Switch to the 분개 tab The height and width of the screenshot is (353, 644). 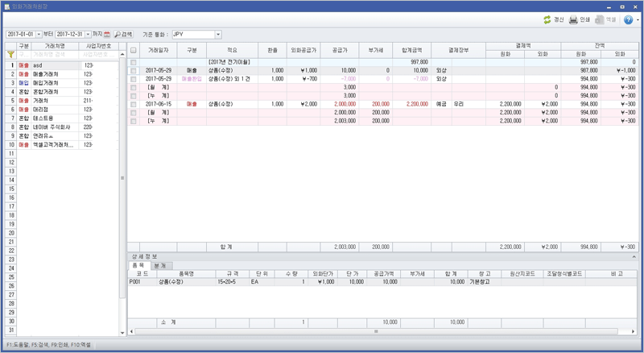[159, 265]
